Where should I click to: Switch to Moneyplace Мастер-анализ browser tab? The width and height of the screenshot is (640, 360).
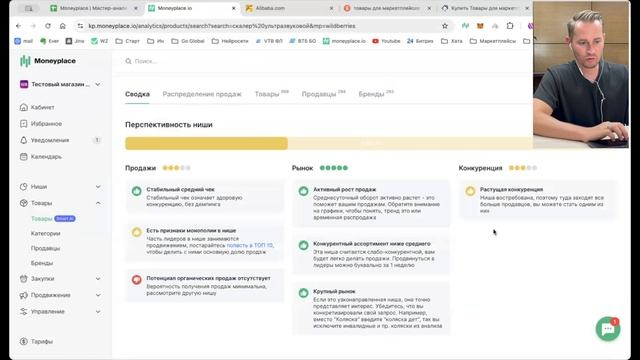tap(93, 8)
